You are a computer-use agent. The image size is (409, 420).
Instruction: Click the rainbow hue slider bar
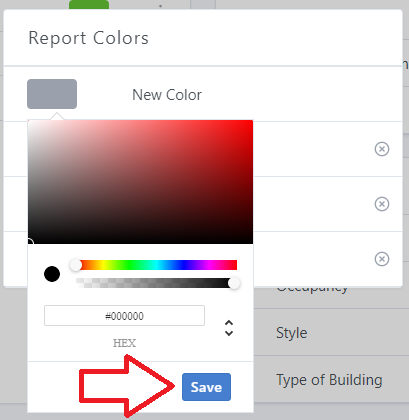(x=156, y=265)
